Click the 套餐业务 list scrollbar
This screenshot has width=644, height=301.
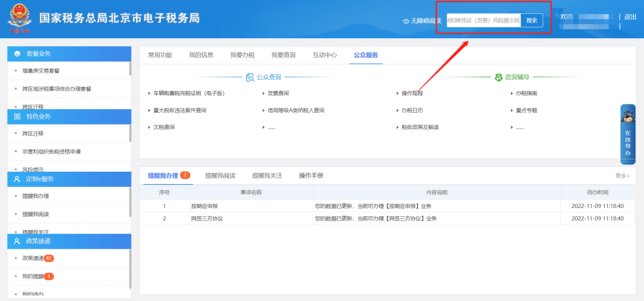tap(130, 69)
